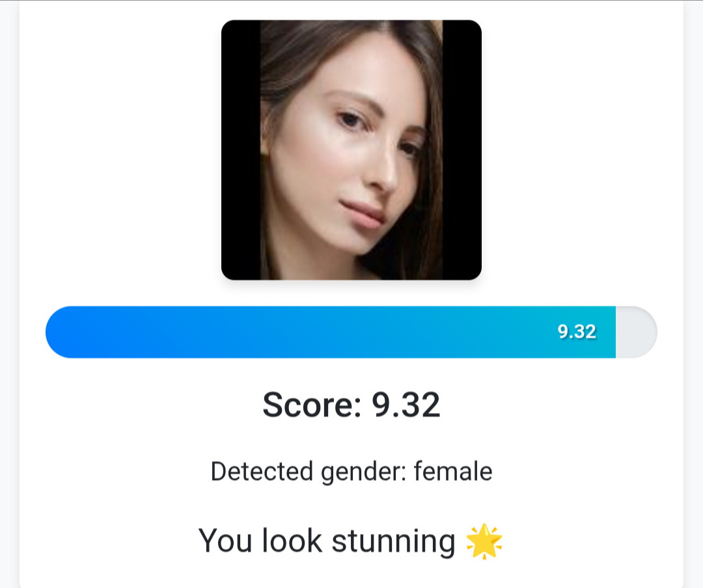Click the gray unfilled end of score bar
The width and height of the screenshot is (703, 588).
[636, 332]
